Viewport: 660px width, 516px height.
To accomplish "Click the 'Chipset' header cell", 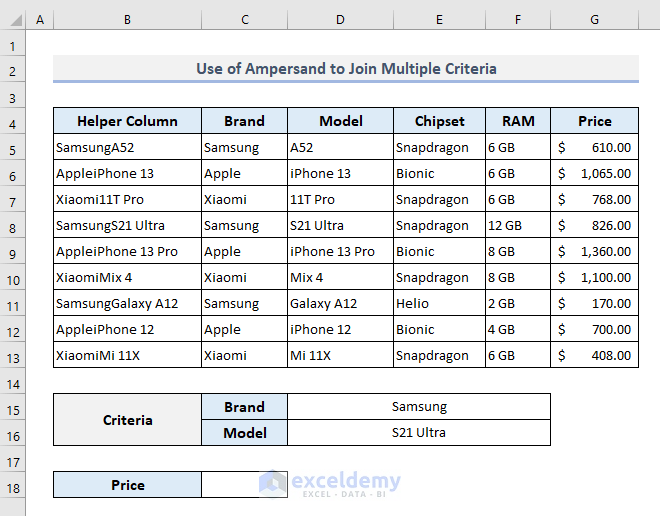I will [439, 121].
